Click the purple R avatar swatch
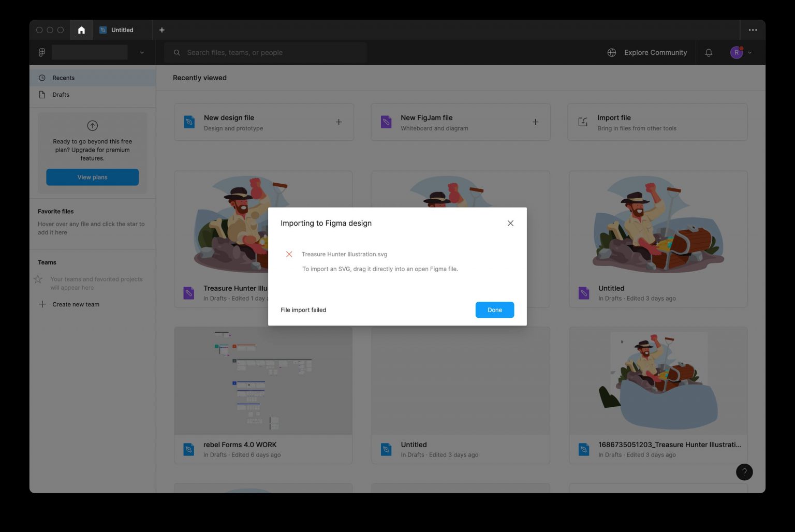This screenshot has height=532, width=795. click(x=735, y=52)
